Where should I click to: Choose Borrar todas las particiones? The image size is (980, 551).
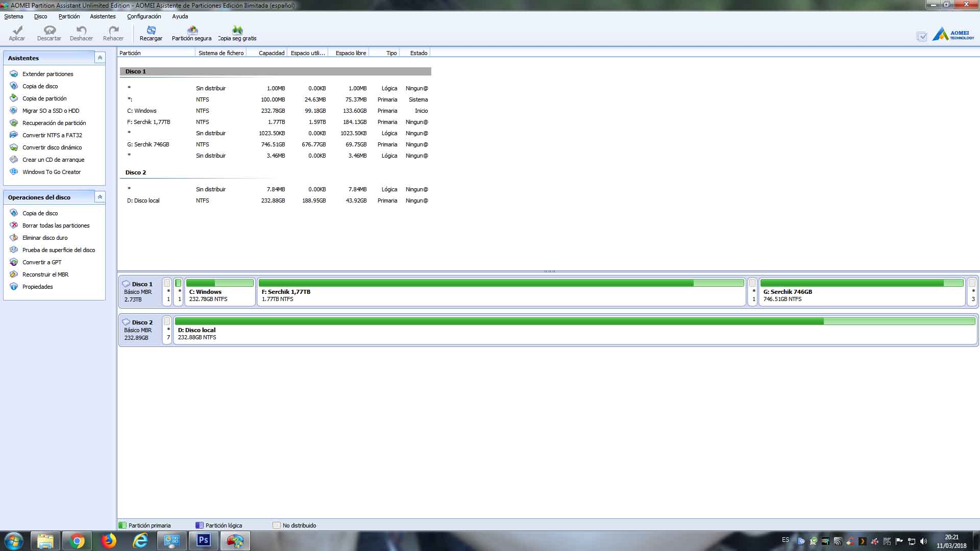56,226
